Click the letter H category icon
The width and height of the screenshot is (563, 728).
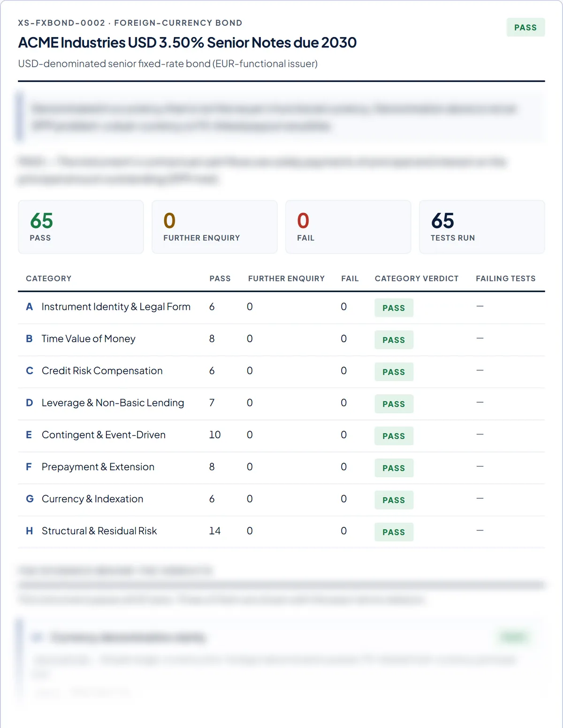29,531
